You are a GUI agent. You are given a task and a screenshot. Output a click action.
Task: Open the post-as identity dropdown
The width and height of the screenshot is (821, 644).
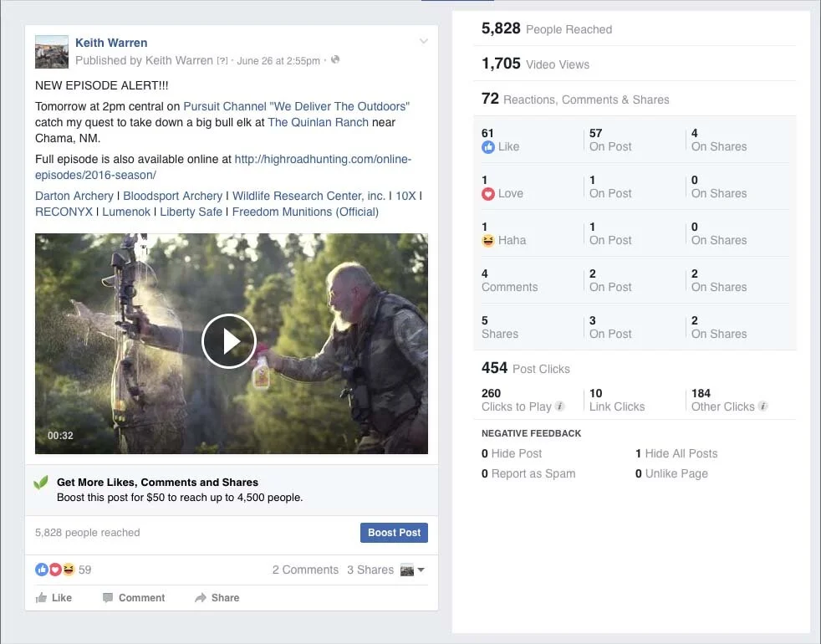[x=412, y=570]
